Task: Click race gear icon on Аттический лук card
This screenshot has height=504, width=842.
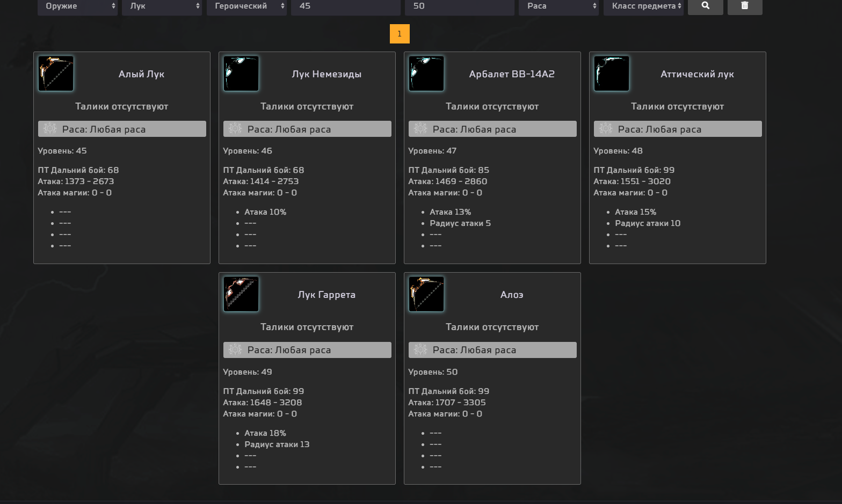Action: [x=606, y=129]
